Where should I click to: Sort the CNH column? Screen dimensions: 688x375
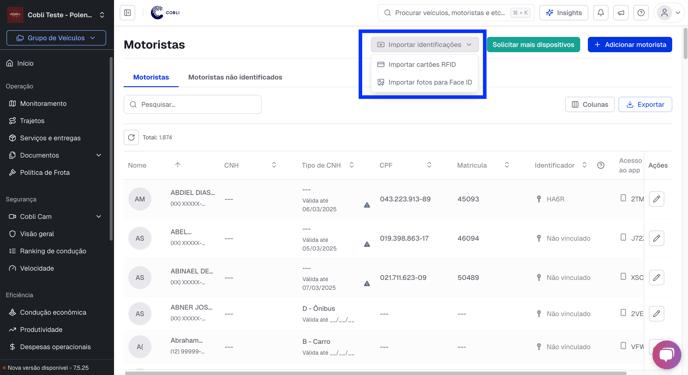pos(274,165)
